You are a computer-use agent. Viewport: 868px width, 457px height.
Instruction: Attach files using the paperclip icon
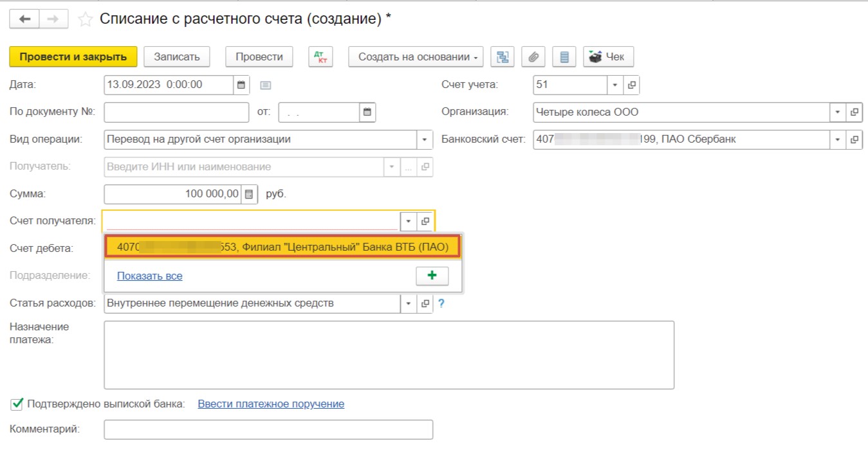pyautogui.click(x=533, y=57)
